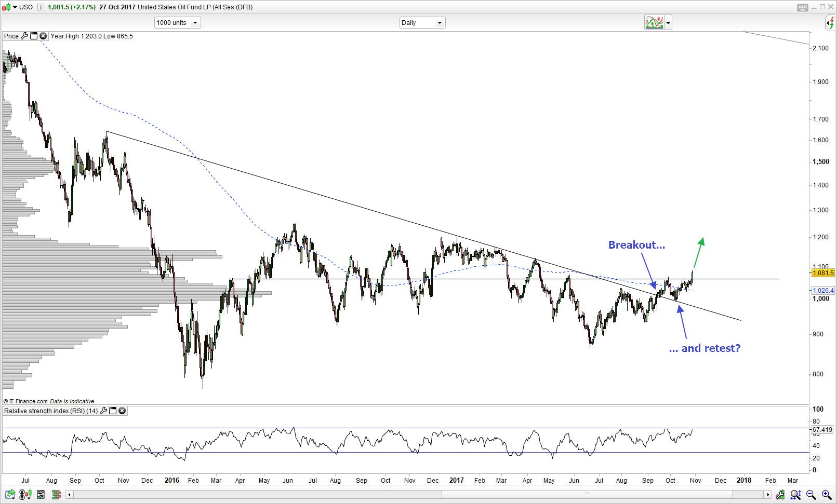Click the on-screen keyboard icon

point(802,7)
